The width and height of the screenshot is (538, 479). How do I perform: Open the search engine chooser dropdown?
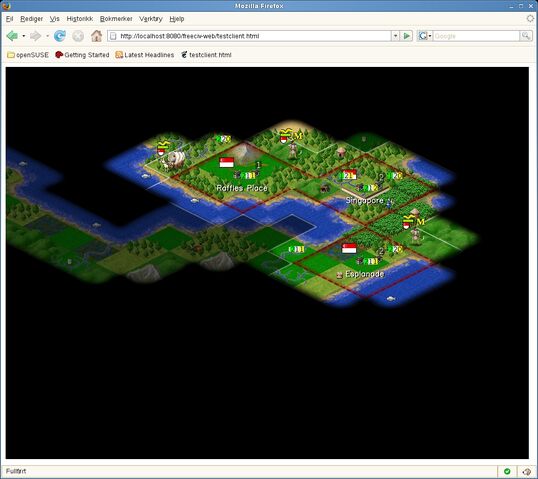click(x=425, y=36)
